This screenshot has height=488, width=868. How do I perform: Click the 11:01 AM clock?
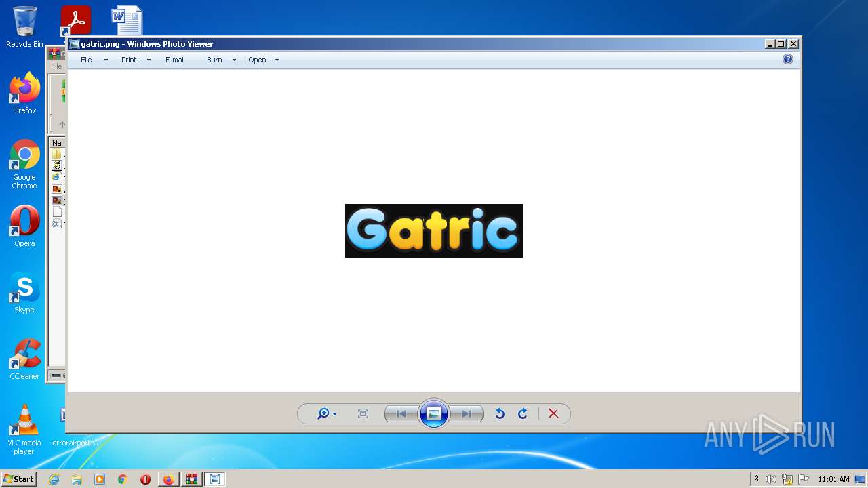coord(833,479)
